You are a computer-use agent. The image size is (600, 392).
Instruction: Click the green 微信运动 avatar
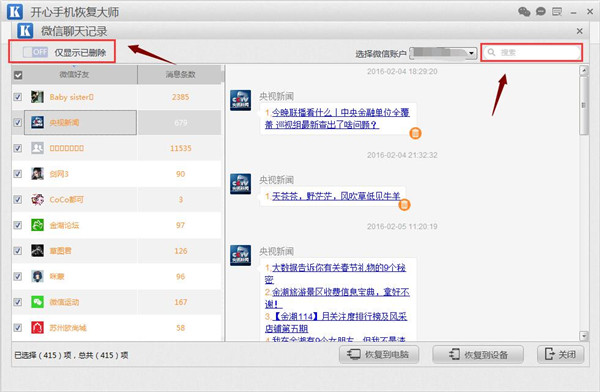pyautogui.click(x=37, y=302)
